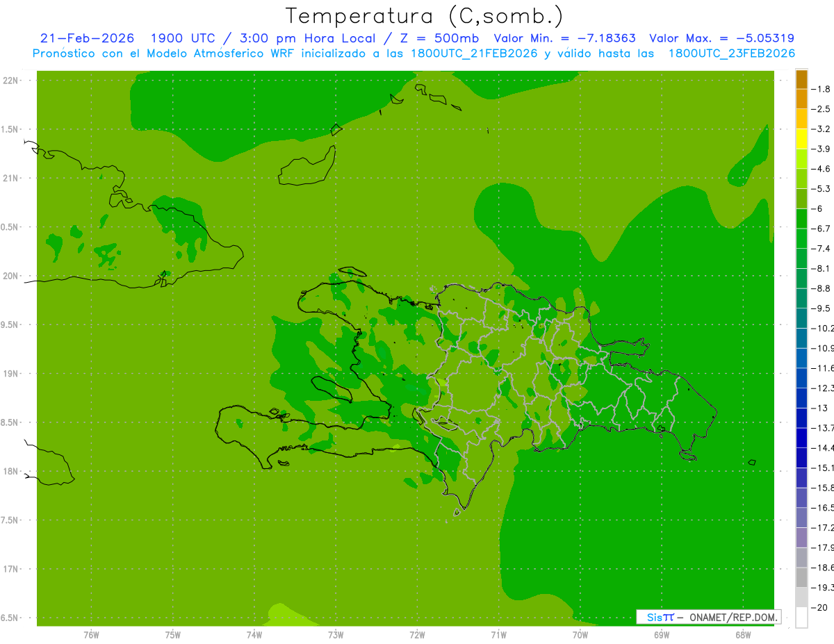Click the '-11.6' legend value

[x=823, y=368]
